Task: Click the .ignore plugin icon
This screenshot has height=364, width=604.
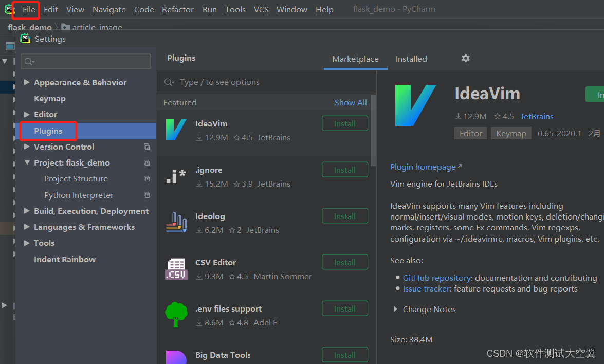Action: click(176, 176)
